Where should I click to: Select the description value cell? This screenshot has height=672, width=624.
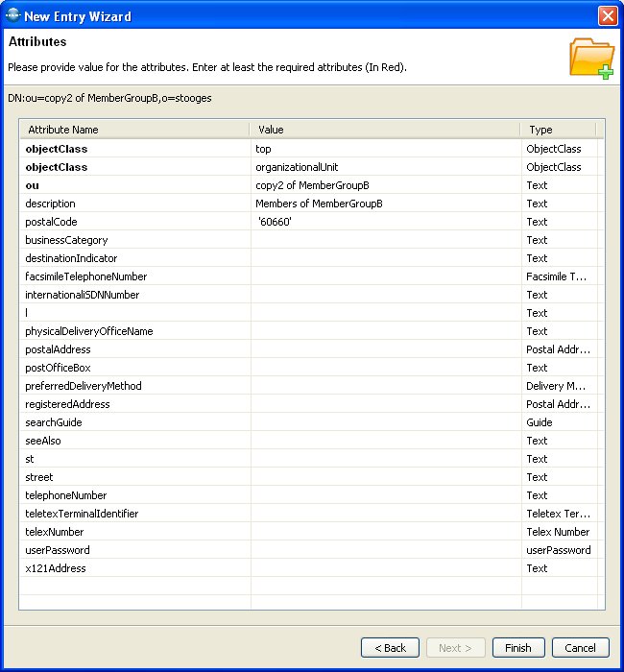tap(384, 204)
